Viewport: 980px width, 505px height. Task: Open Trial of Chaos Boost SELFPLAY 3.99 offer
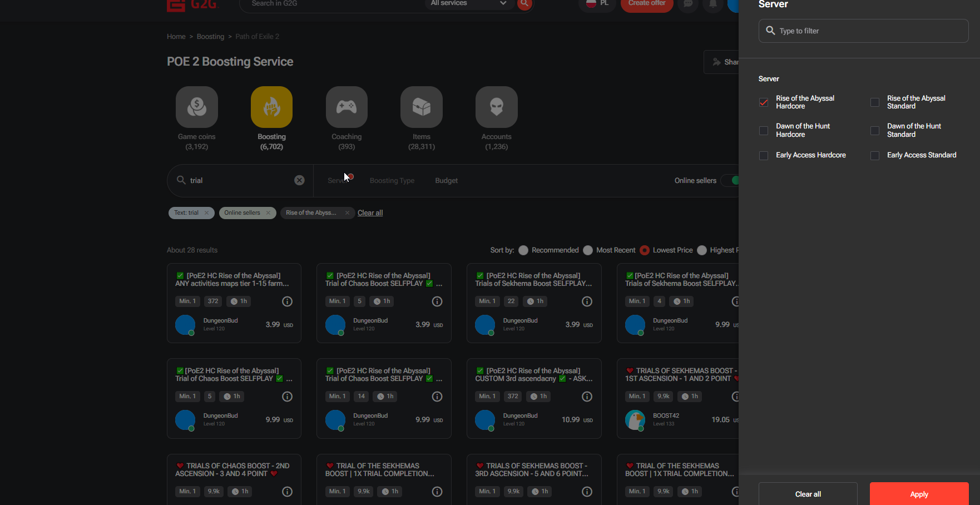pyautogui.click(x=384, y=303)
